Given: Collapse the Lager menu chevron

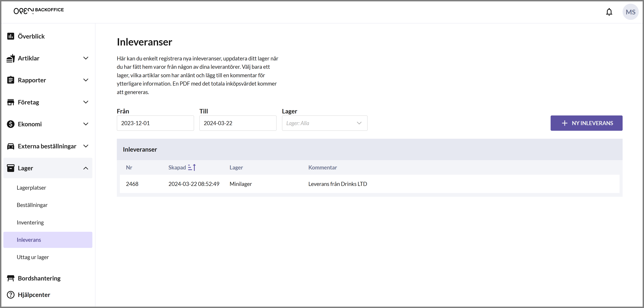Looking at the screenshot, I should (x=86, y=168).
